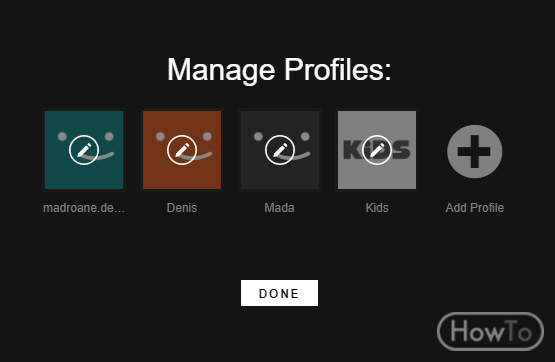555x362 pixels.
Task: Click the Mada profile name
Action: (x=280, y=208)
